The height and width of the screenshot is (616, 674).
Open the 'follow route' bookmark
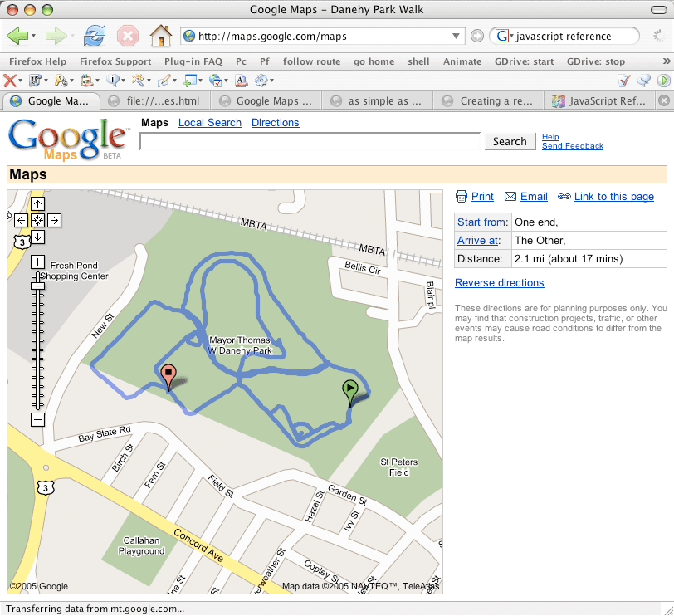(x=311, y=61)
